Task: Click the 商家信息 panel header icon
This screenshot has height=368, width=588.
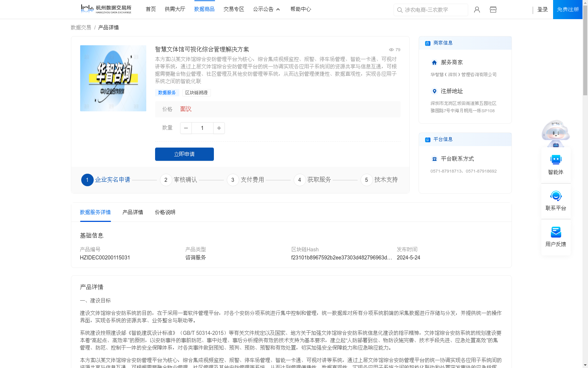Action: click(428, 43)
